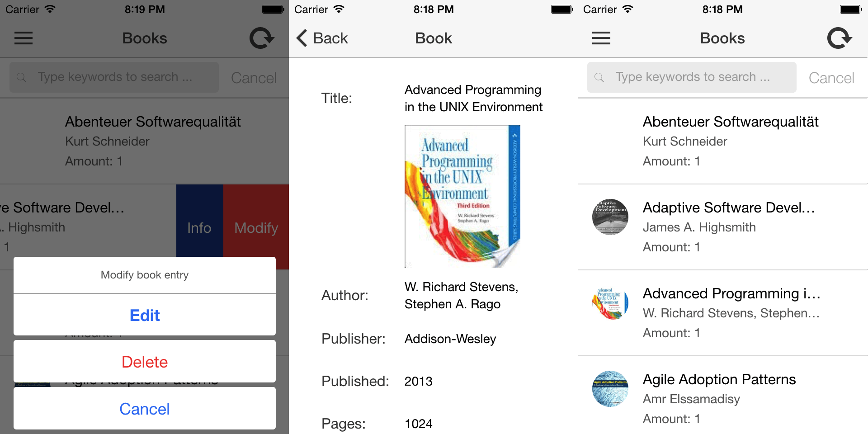The height and width of the screenshot is (434, 868).
Task: Choose Edit in Modify book entry sheet
Action: [x=145, y=315]
